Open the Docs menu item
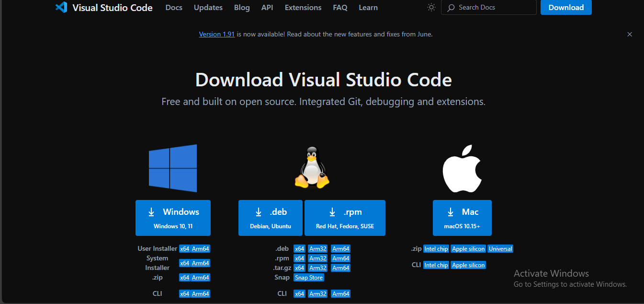This screenshot has height=304, width=644. click(174, 7)
